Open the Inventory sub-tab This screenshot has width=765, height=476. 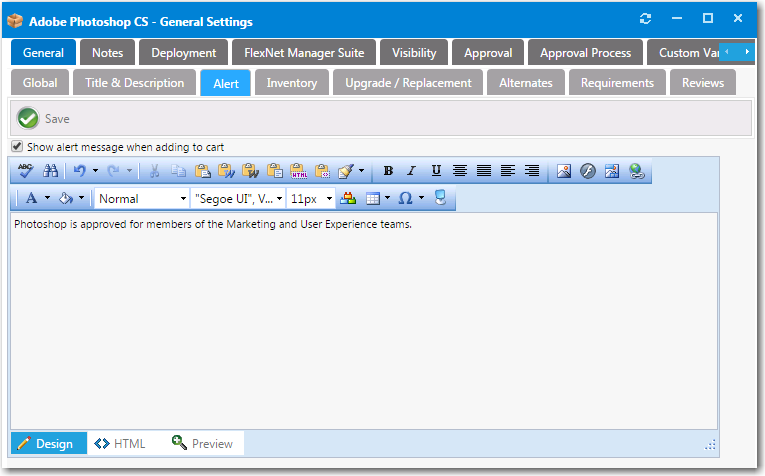pyautogui.click(x=292, y=83)
